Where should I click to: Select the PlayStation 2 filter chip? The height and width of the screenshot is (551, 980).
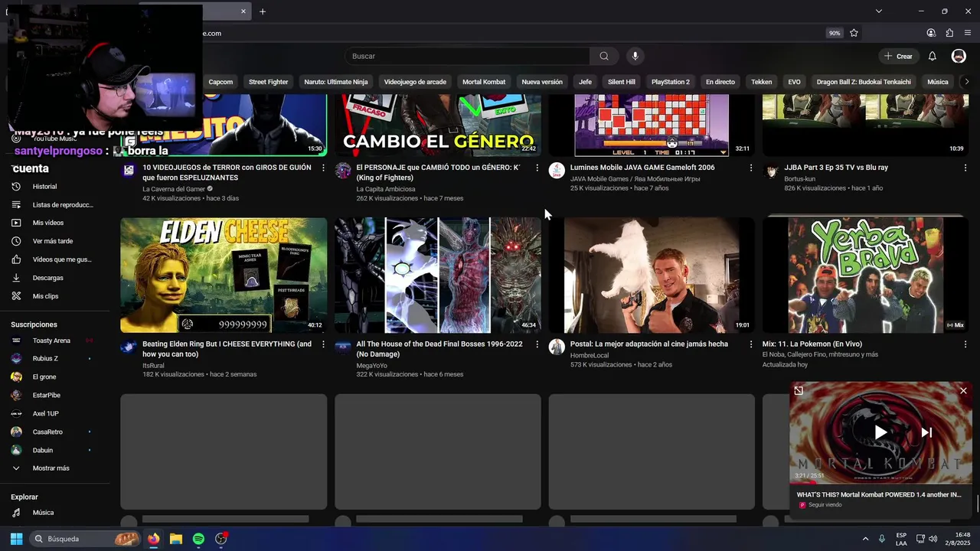671,82
